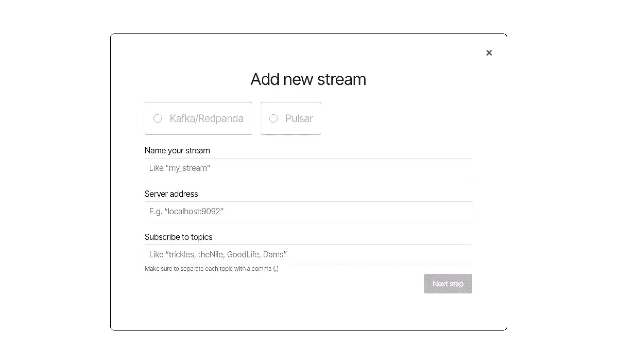The height and width of the screenshot is (364, 618).
Task: Select the Kafka/Redpanda radio circle
Action: pyautogui.click(x=158, y=118)
